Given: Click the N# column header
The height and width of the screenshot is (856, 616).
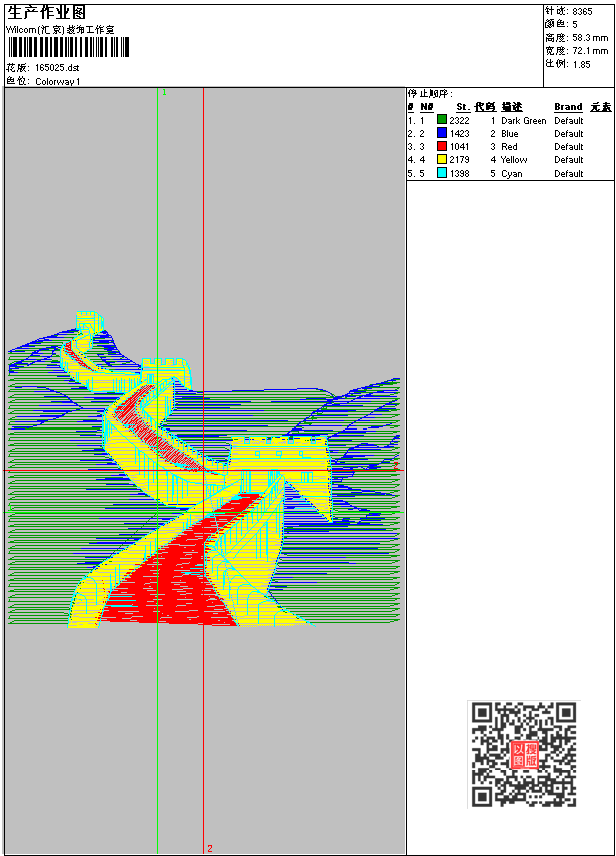Looking at the screenshot, I should (x=426, y=107).
